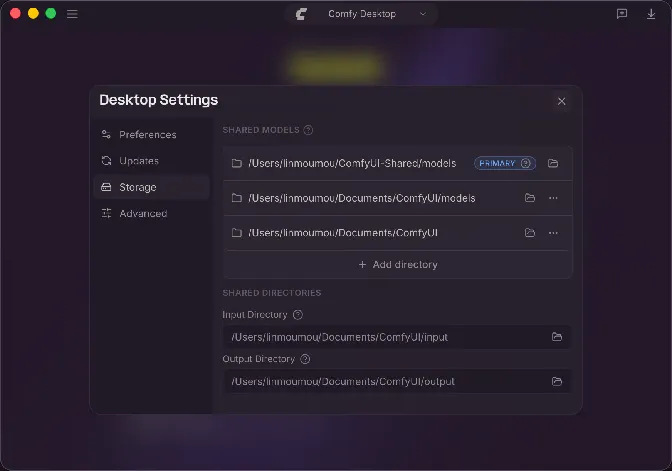Show help for Shared Models heading
The width and height of the screenshot is (672, 471).
[308, 130]
